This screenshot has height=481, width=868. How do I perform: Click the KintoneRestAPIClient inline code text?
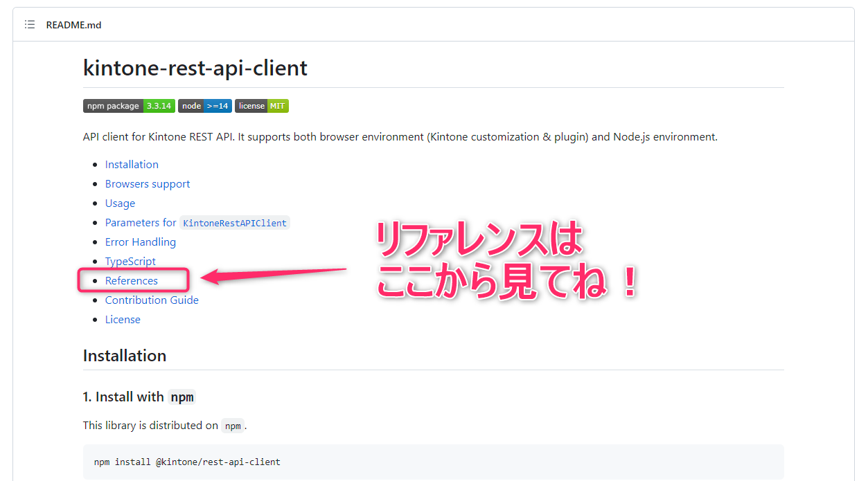pos(235,223)
